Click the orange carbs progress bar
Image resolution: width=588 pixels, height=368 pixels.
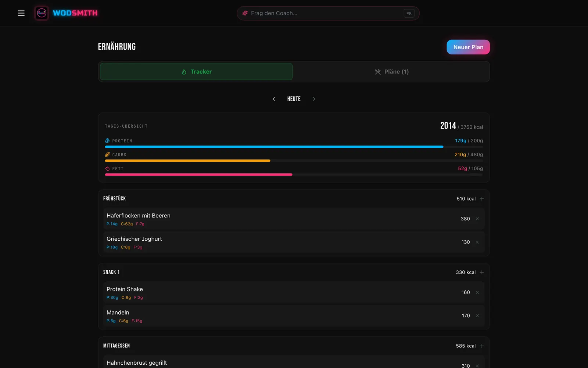[x=187, y=161]
